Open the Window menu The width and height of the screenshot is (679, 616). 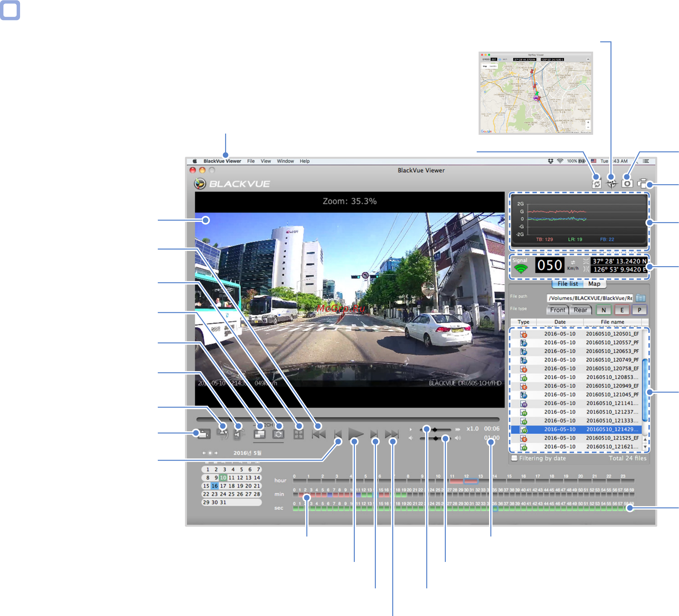285,161
